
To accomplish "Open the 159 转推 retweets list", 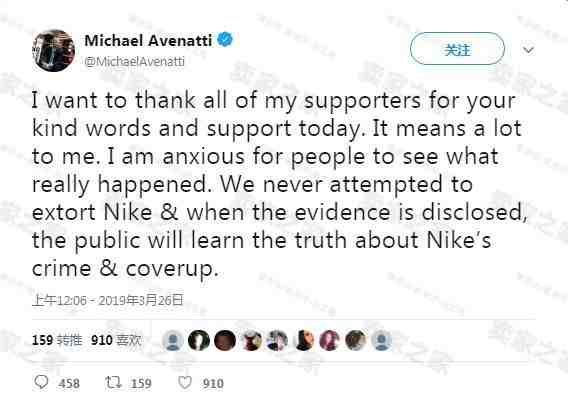I will coord(57,340).
